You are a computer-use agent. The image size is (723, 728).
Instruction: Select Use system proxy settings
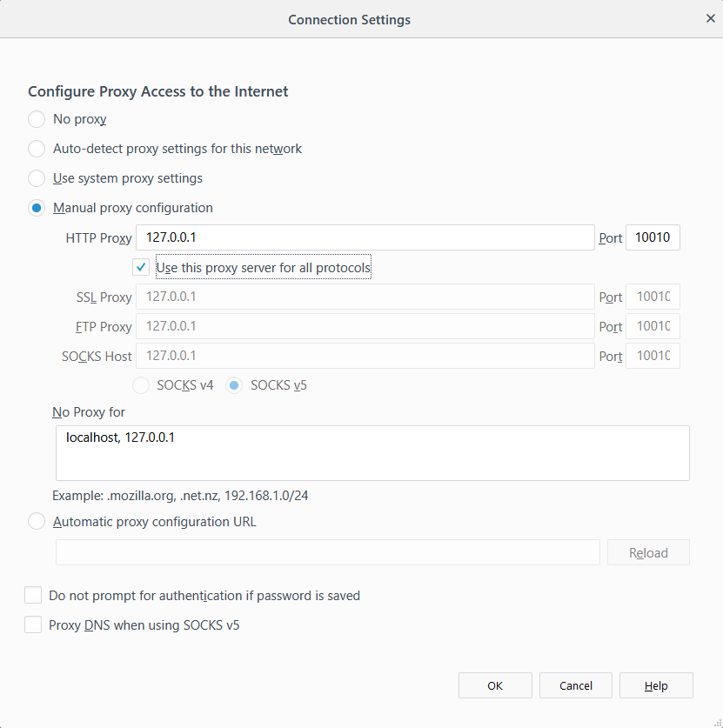(x=36, y=178)
